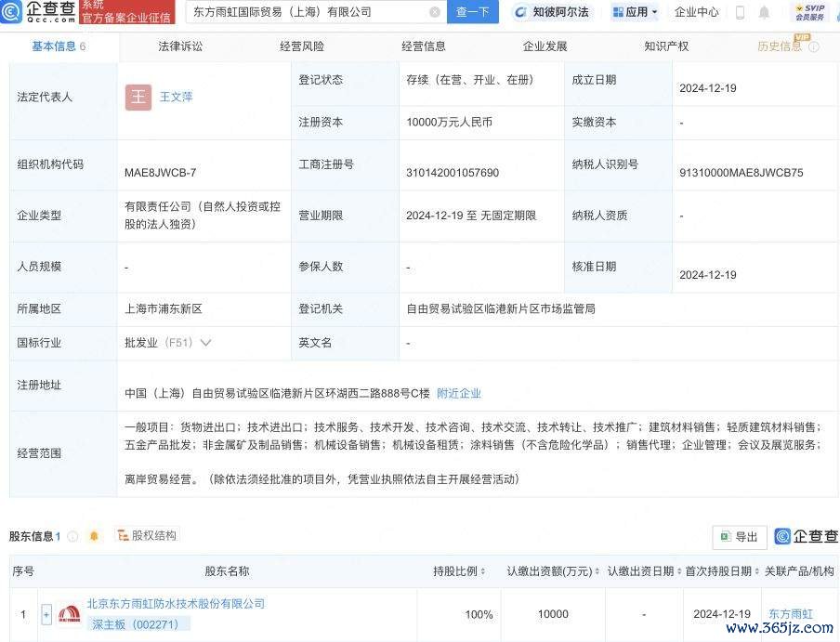The height and width of the screenshot is (642, 840).
Task: Click the 王 avatar for legal representative
Action: point(138,97)
